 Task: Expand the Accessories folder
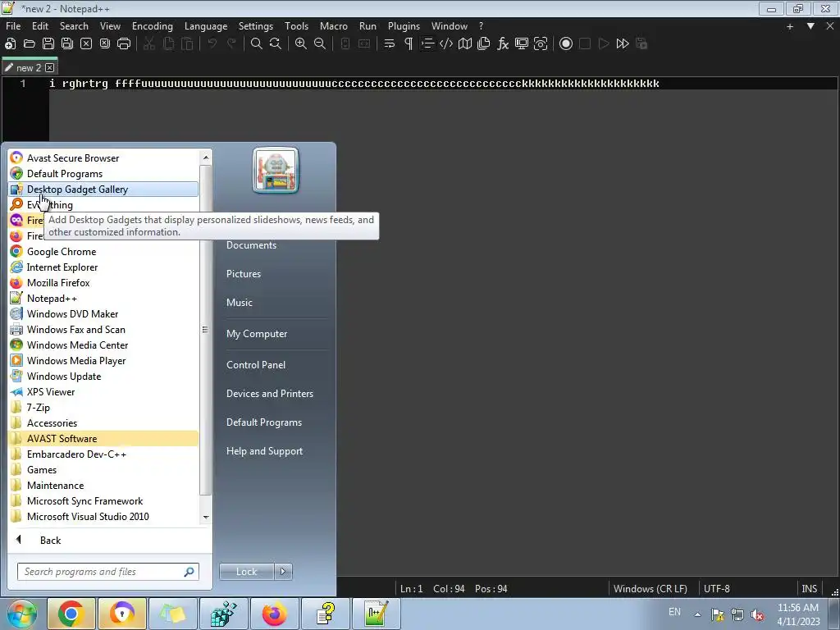click(x=103, y=423)
